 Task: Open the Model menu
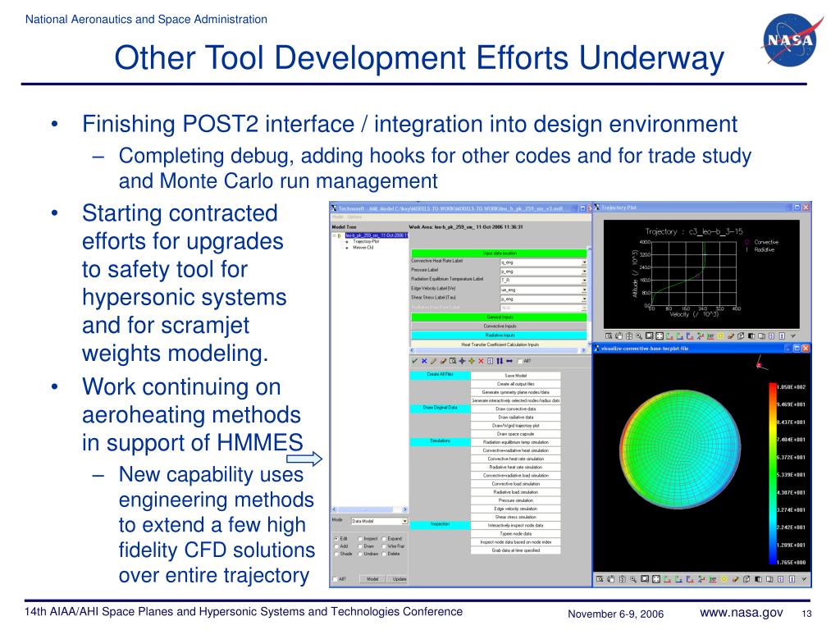tap(337, 217)
